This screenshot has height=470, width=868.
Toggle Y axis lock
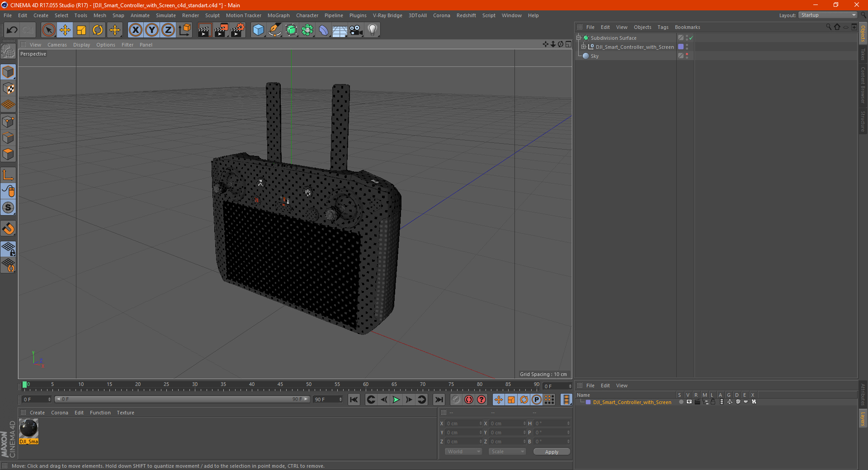click(152, 30)
